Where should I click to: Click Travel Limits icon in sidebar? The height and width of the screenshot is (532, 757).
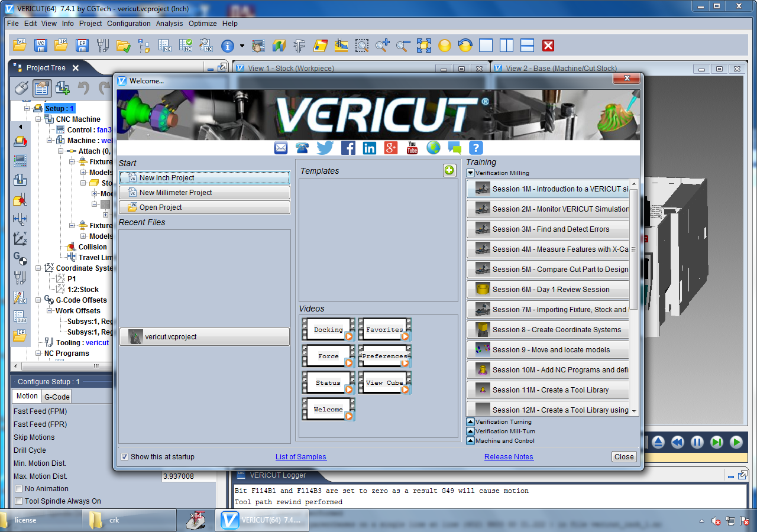tap(20, 219)
